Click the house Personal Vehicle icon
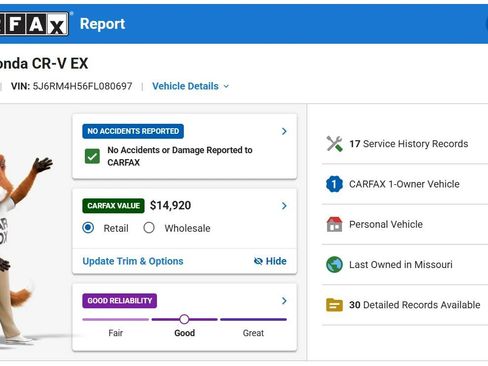The image size is (488, 366). tap(334, 224)
